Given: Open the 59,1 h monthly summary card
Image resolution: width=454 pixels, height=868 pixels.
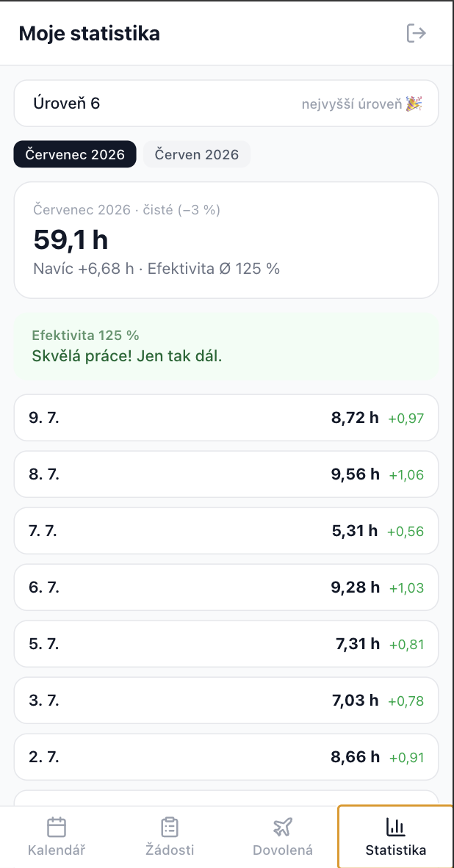Looking at the screenshot, I should pyautogui.click(x=226, y=240).
